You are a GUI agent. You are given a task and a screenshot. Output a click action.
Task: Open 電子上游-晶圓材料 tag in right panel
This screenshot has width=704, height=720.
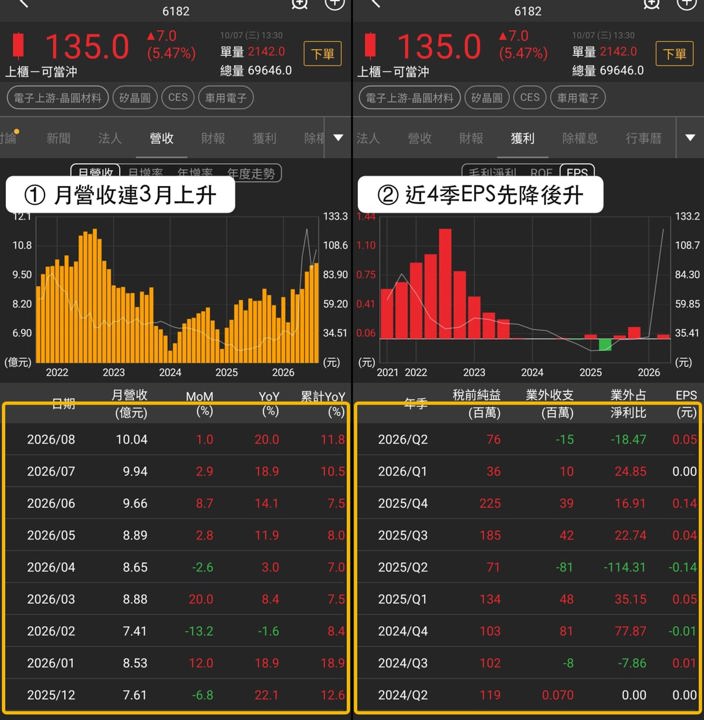(x=410, y=98)
